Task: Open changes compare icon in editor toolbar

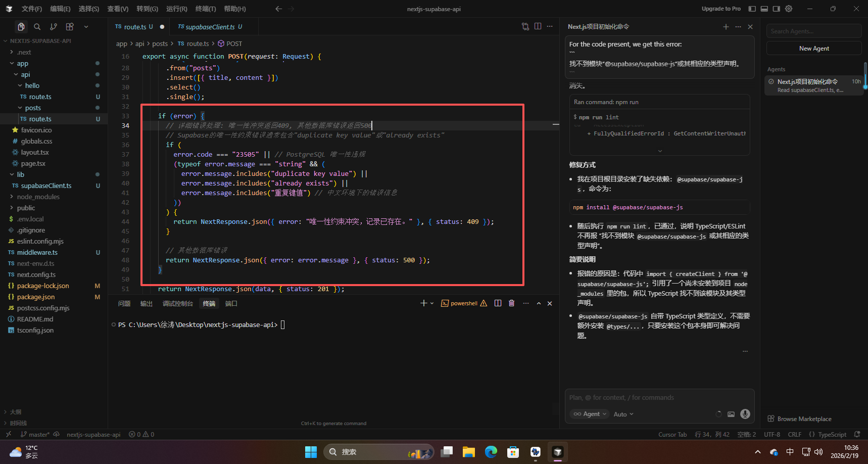Action: tap(525, 26)
